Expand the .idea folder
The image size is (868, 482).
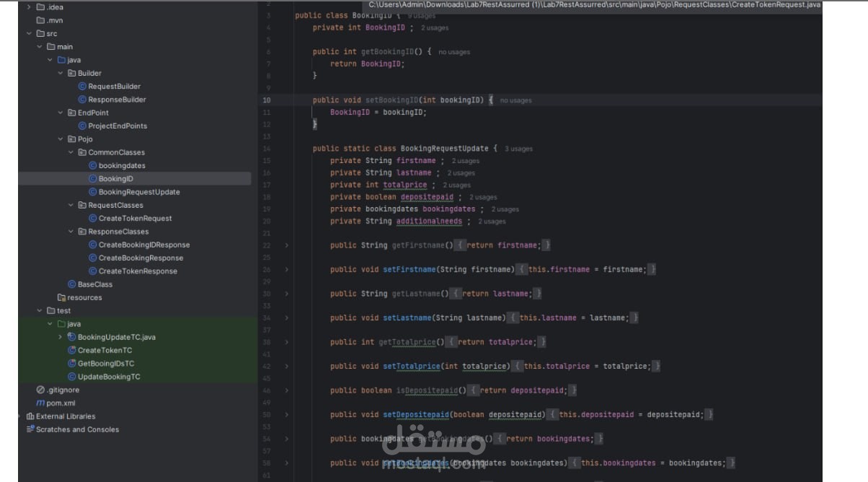pyautogui.click(x=29, y=7)
